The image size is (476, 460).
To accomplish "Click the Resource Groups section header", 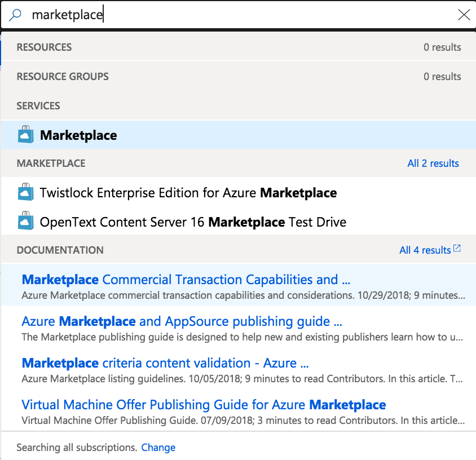I will tap(63, 77).
